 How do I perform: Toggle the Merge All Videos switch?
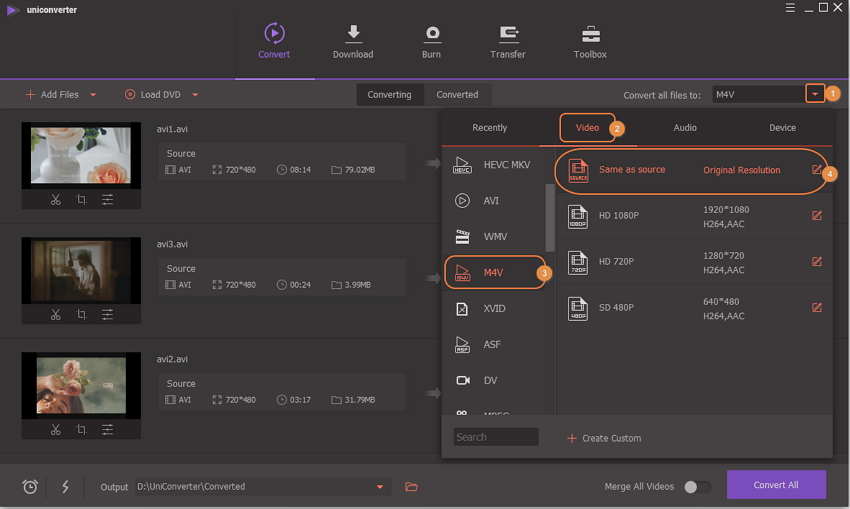696,487
